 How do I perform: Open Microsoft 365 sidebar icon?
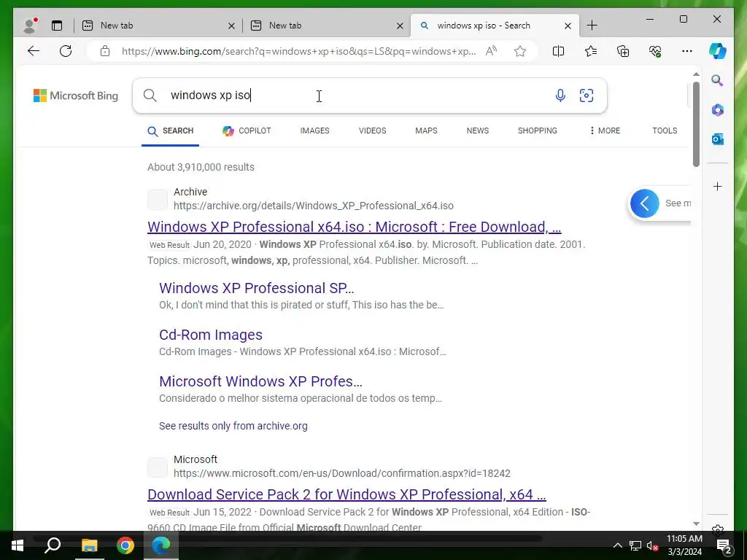(718, 110)
